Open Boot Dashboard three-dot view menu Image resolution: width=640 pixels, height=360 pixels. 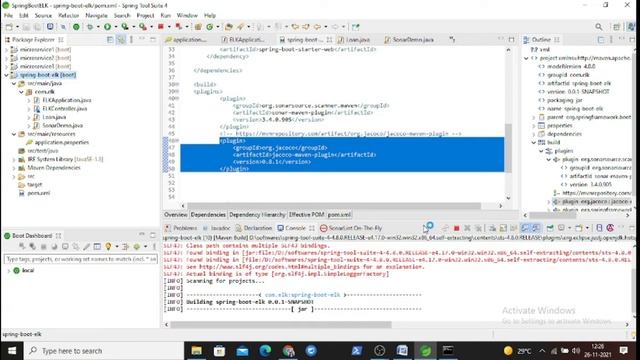pos(154,247)
